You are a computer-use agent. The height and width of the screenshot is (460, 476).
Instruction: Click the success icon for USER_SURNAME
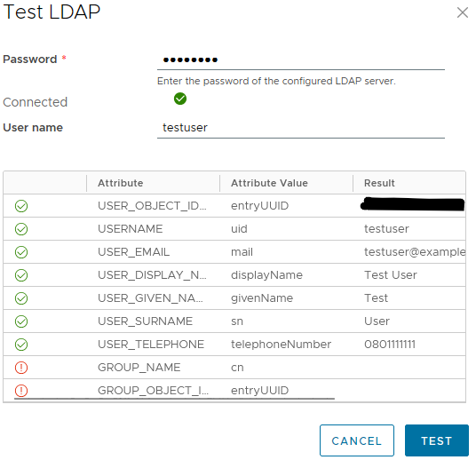click(21, 321)
